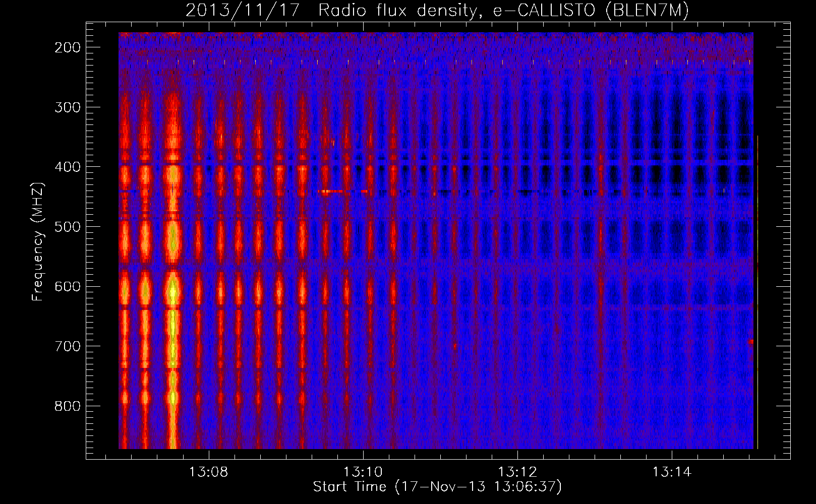Click the 'Start Time (17-Nov-13 13:06:37)' axis label
The width and height of the screenshot is (816, 504).
click(x=437, y=487)
